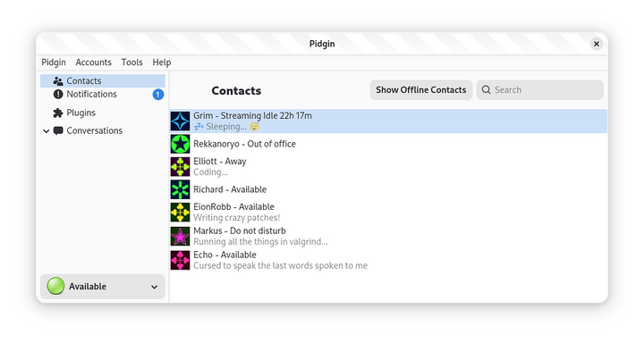The width and height of the screenshot is (644, 343).
Task: Click Richard's green asterisk avatar
Action: click(x=181, y=189)
